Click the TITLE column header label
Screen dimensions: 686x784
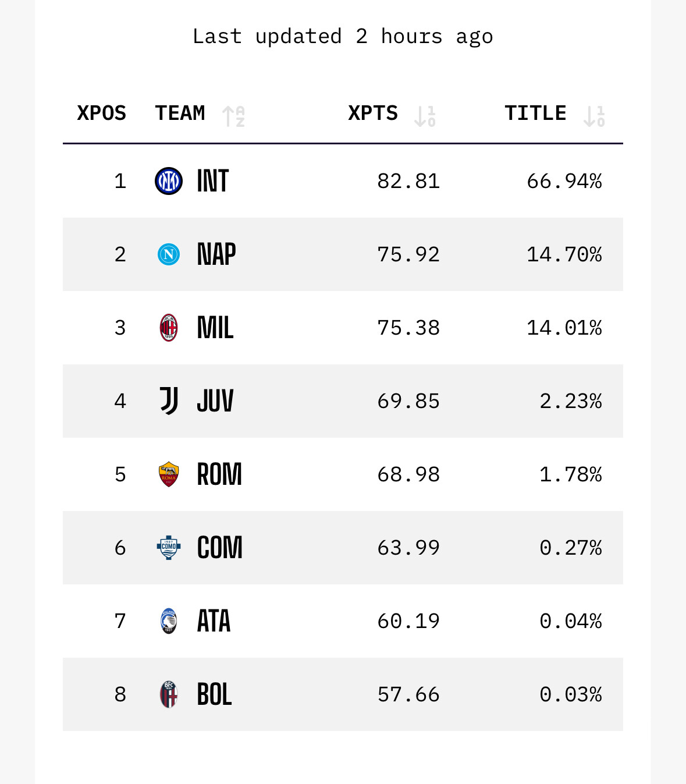pyautogui.click(x=535, y=113)
